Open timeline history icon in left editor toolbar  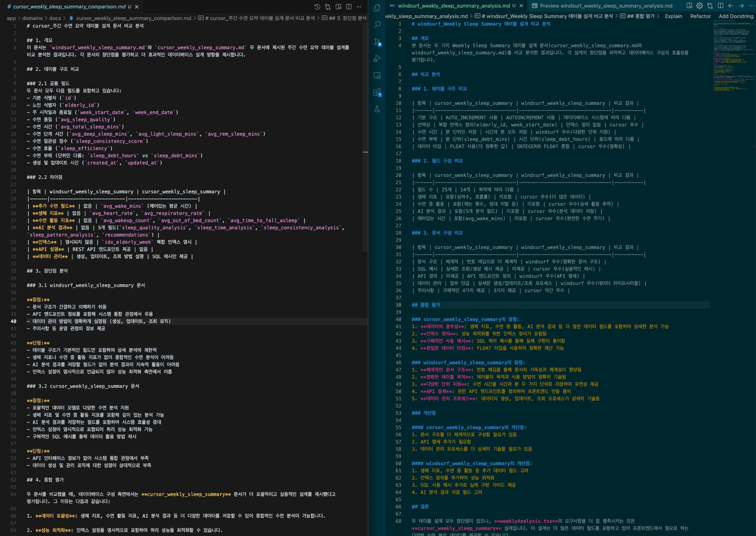click(x=317, y=6)
